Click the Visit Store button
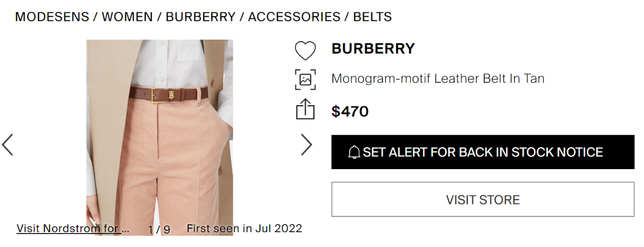 (482, 200)
